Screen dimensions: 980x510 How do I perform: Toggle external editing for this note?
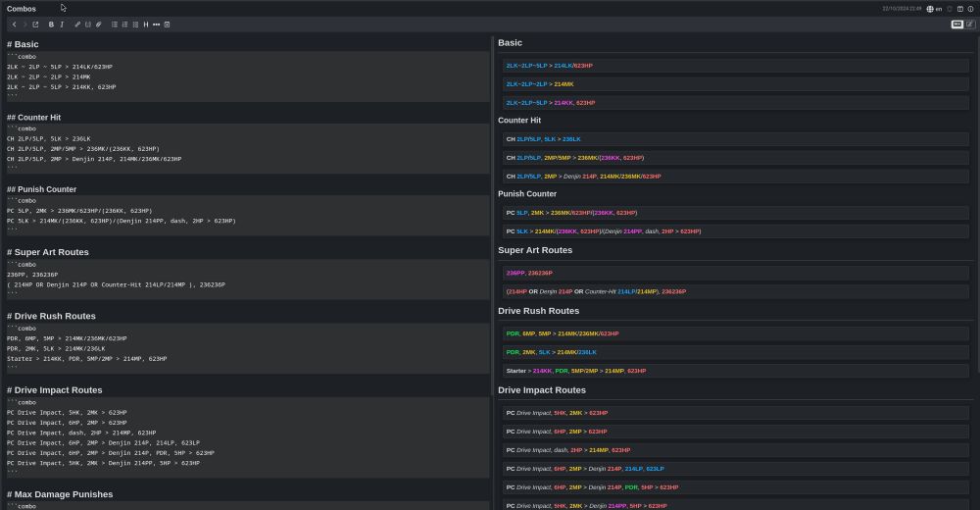[x=35, y=25]
